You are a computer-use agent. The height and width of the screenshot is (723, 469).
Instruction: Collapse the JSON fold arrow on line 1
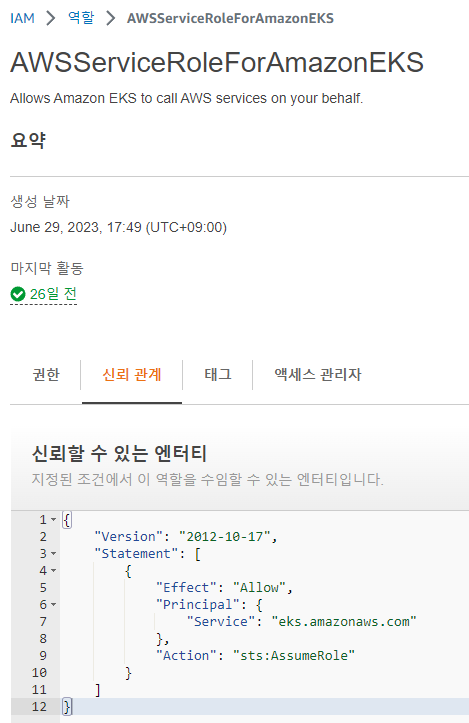[53, 520]
